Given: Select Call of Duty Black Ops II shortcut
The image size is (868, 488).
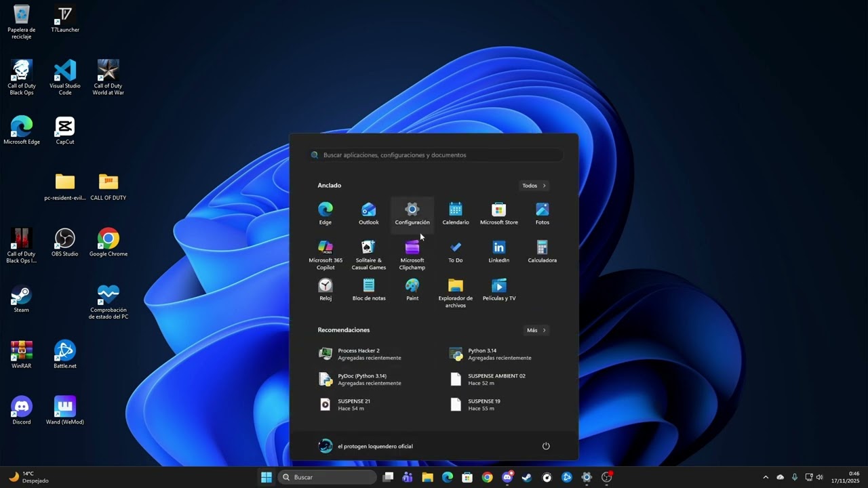Looking at the screenshot, I should click(22, 245).
